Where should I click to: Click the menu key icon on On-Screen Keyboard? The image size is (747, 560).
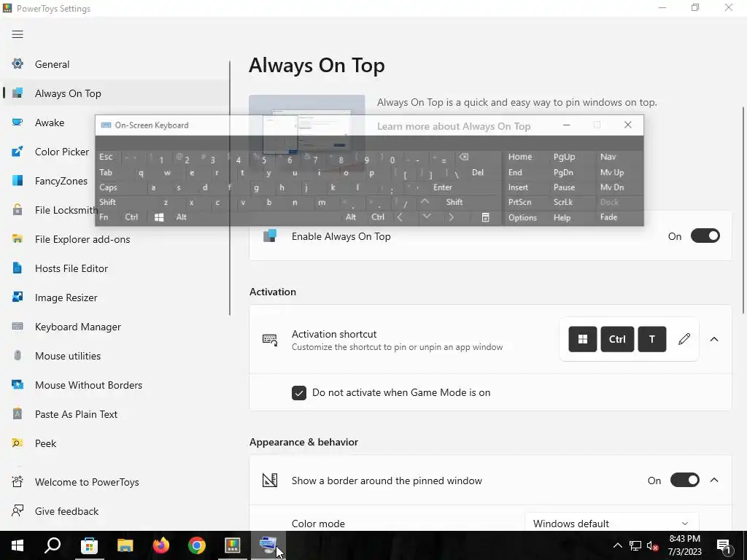(x=485, y=217)
